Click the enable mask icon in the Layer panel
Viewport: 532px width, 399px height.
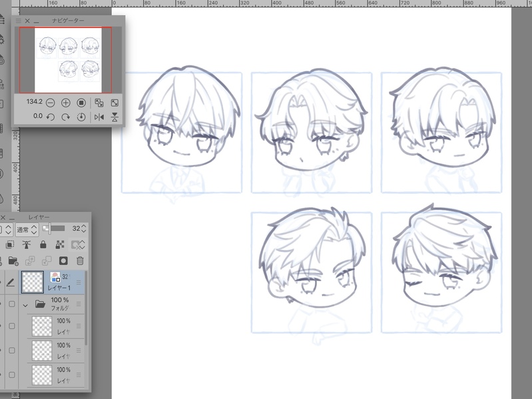[x=75, y=244]
